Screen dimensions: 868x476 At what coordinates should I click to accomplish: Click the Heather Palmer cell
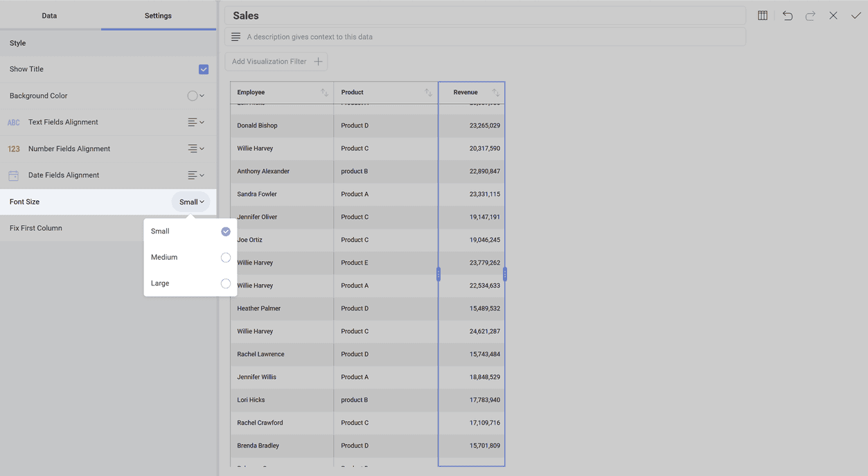point(282,308)
